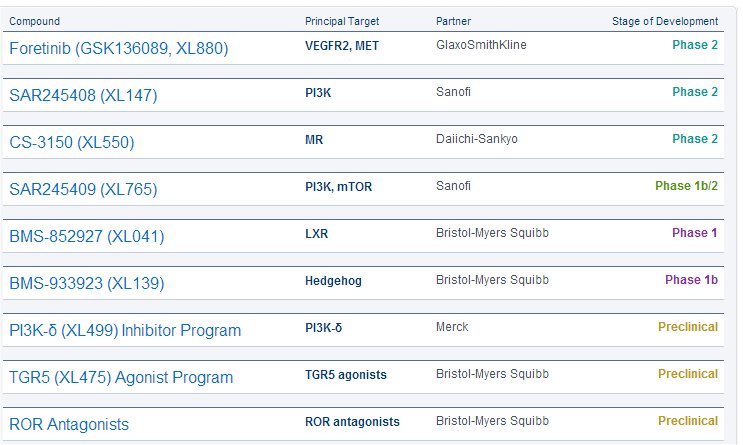This screenshot has width=743, height=445.
Task: Open the PI3K-δ (XL499) Inhibitor Program link
Action: pyautogui.click(x=125, y=330)
